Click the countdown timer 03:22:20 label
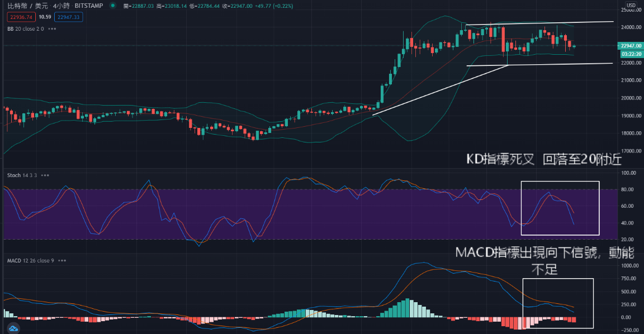 (630, 54)
